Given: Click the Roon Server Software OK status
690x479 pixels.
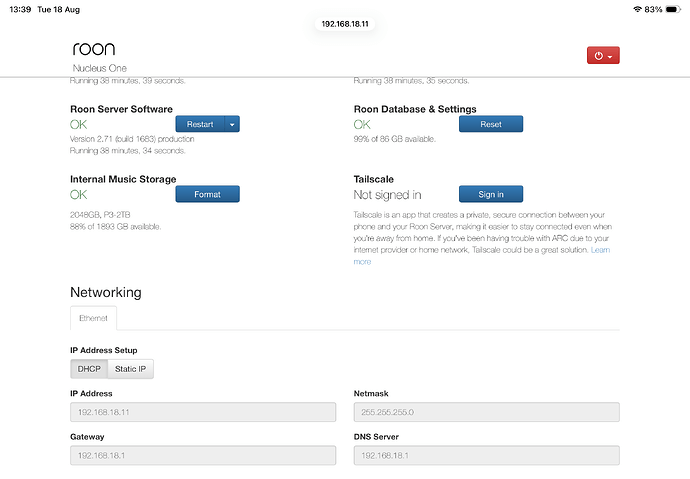Looking at the screenshot, I should (x=78, y=124).
